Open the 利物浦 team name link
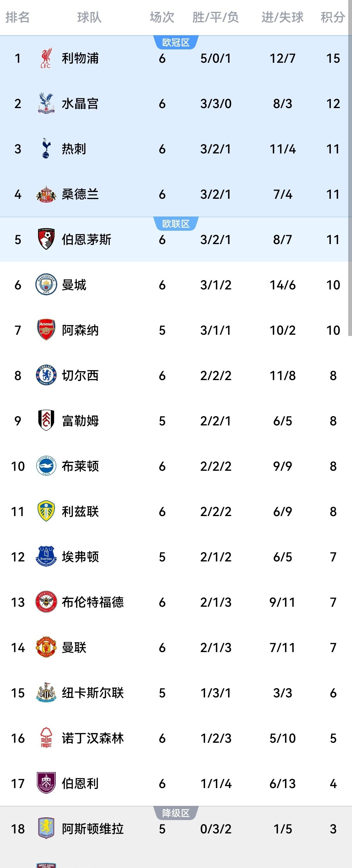 tap(80, 58)
